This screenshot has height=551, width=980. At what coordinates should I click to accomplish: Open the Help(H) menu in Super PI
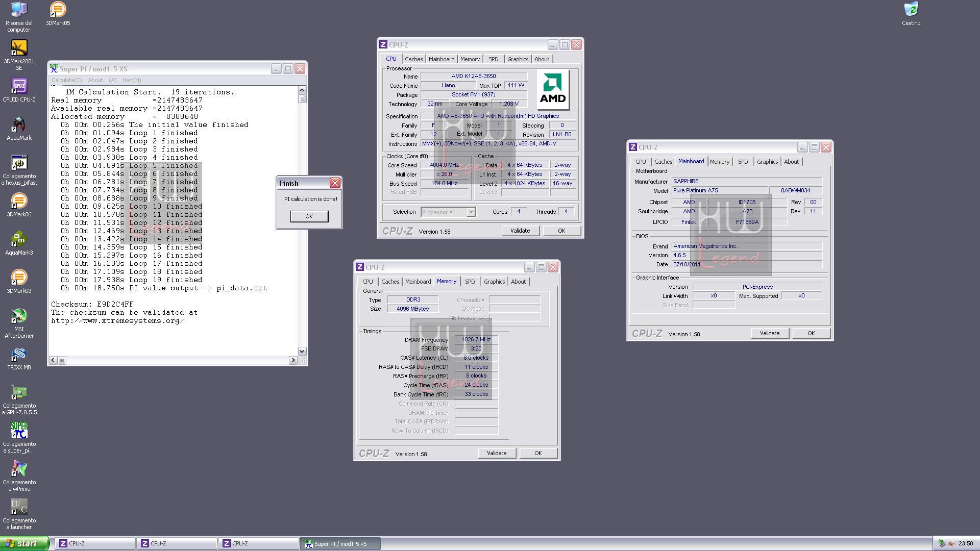(x=132, y=80)
